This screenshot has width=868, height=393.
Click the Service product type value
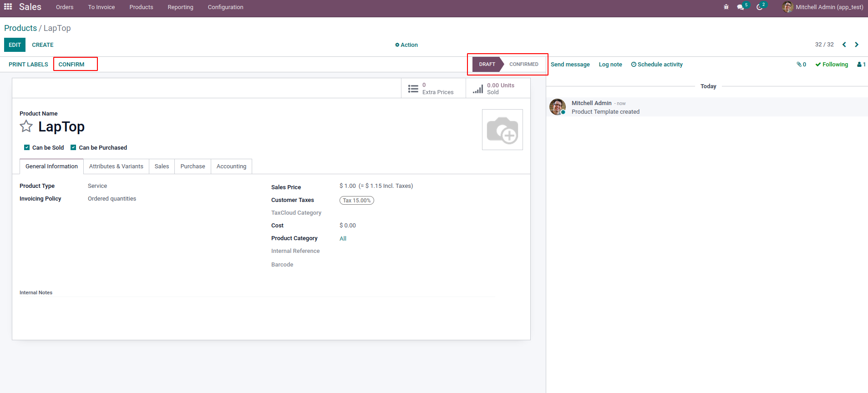coord(97,186)
